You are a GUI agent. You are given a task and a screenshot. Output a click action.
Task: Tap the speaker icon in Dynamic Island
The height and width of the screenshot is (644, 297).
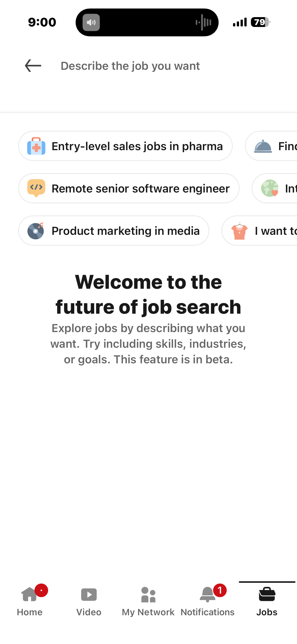pos(91,22)
